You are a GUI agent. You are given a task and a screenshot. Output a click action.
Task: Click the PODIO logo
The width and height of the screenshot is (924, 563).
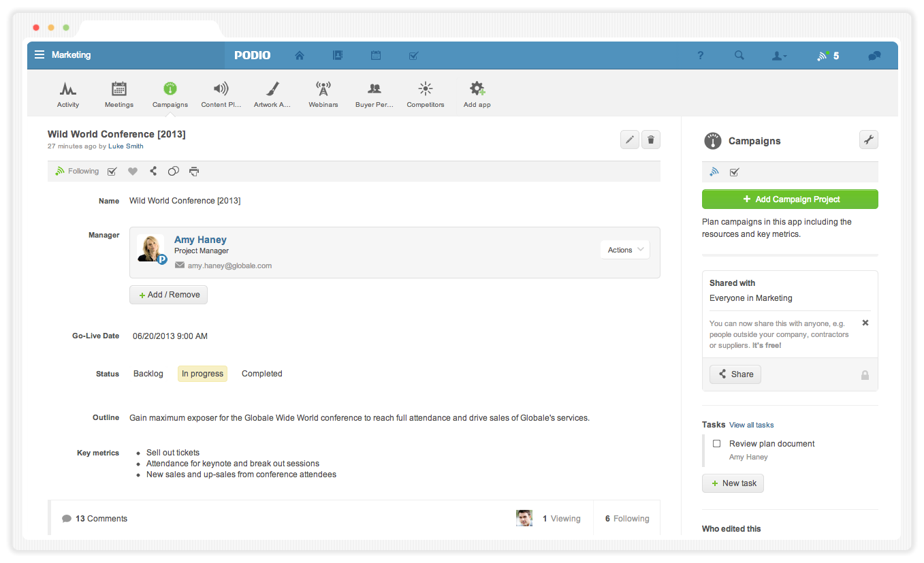coord(253,56)
